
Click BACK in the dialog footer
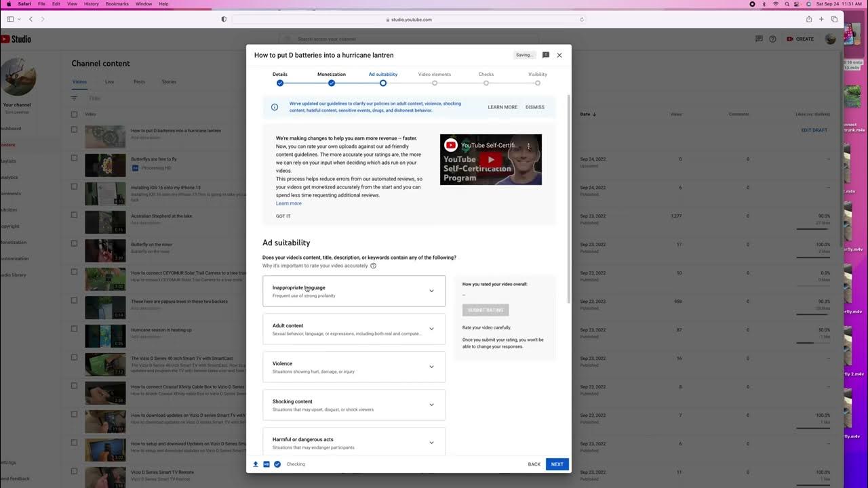[534, 464]
